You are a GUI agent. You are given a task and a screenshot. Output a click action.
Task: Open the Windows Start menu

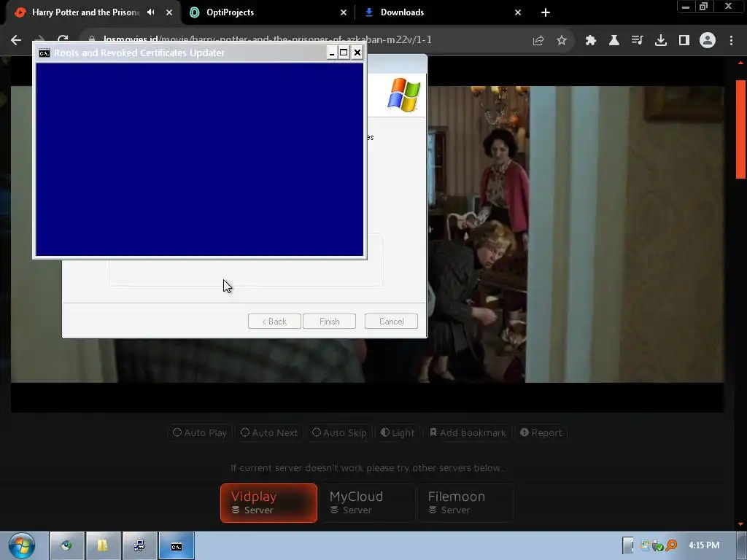22,545
